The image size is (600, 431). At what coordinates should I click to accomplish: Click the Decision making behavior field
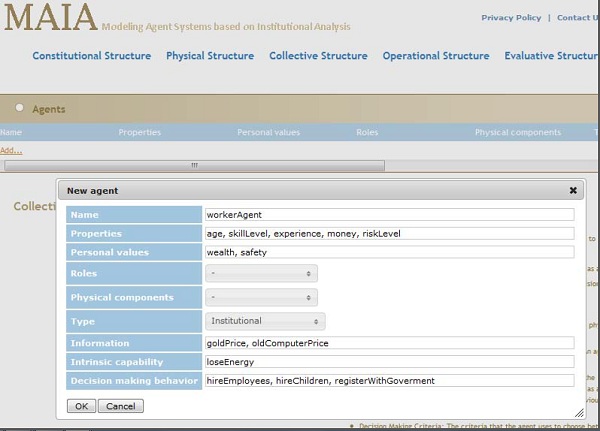tap(390, 380)
